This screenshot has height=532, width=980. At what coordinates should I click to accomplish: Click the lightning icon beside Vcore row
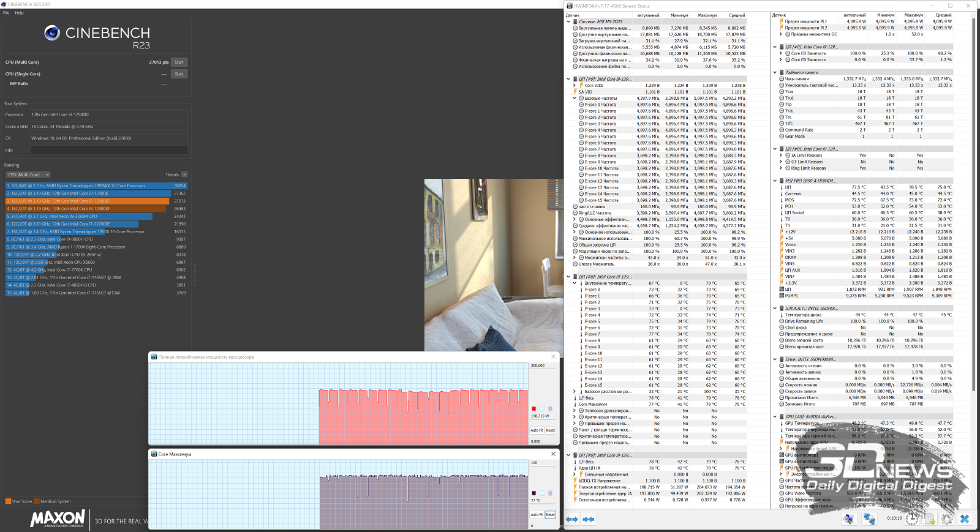point(782,244)
